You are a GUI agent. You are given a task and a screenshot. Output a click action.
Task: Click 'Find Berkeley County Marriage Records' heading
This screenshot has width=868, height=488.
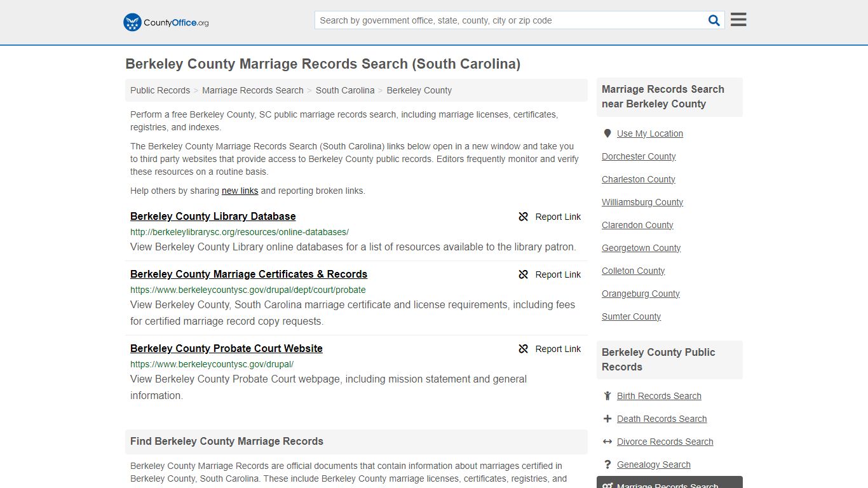click(227, 441)
